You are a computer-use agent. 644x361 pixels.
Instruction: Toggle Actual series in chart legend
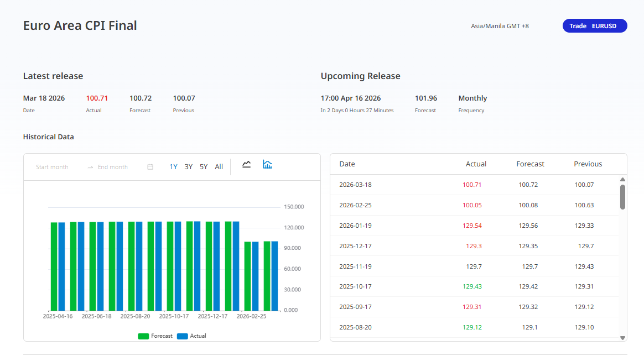[x=198, y=336]
